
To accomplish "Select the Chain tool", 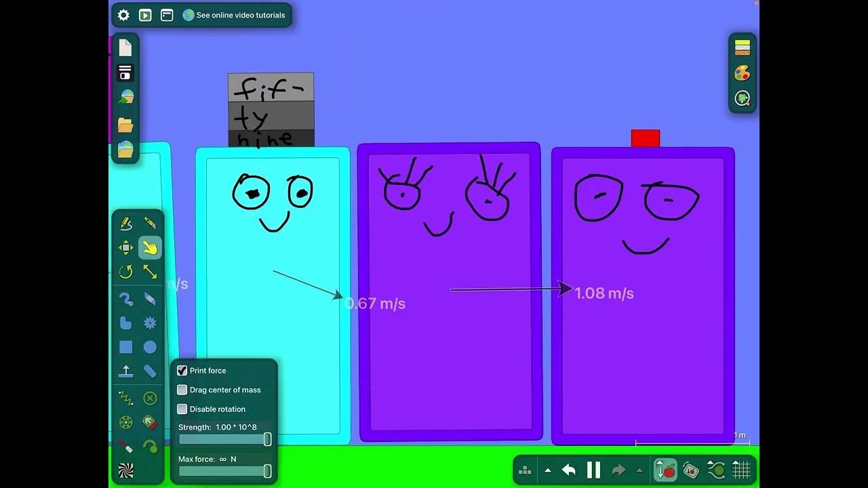I will coord(150,371).
